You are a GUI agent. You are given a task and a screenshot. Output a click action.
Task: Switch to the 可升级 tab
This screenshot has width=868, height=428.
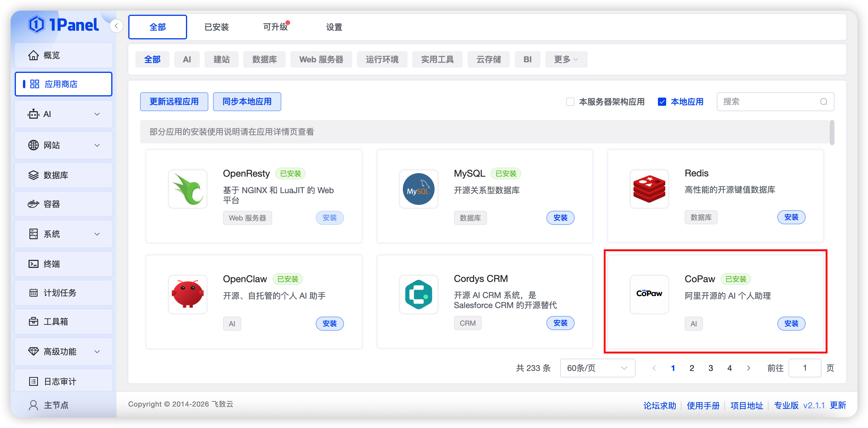coord(276,27)
